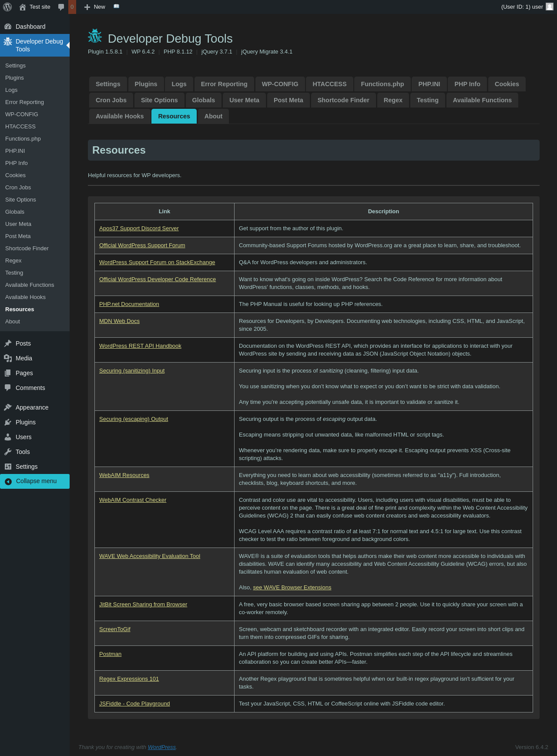Follow the see WAVE Browser Extensions link
This screenshot has width=557, height=756.
[x=292, y=588]
